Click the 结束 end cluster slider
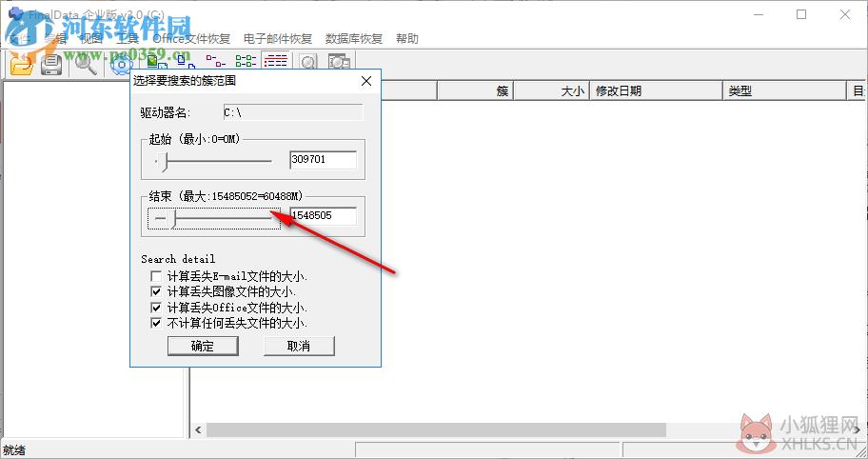Viewport: 868px width, 459px height. point(214,218)
